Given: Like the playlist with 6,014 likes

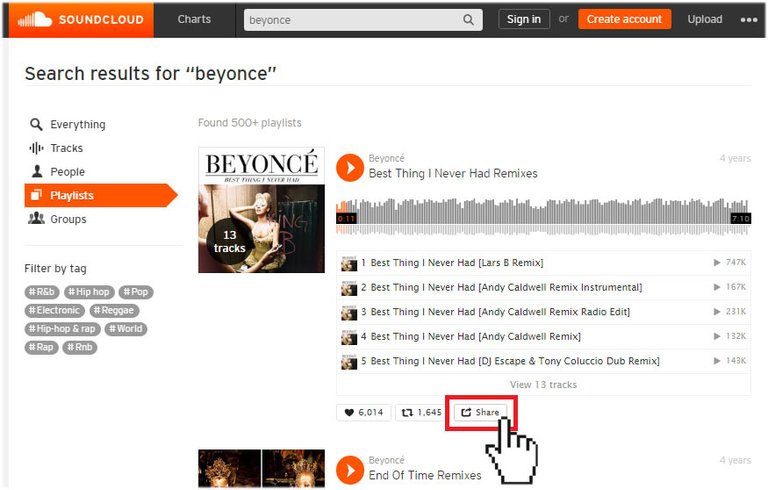Looking at the screenshot, I should (x=363, y=413).
